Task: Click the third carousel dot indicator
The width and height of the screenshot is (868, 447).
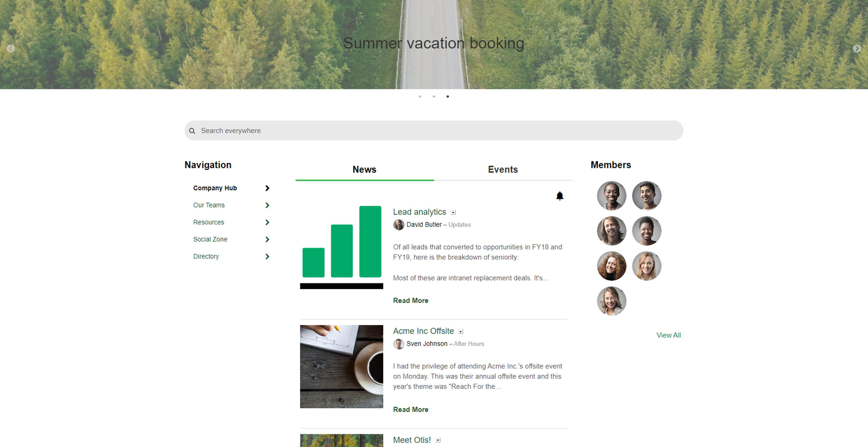Action: 447,96
